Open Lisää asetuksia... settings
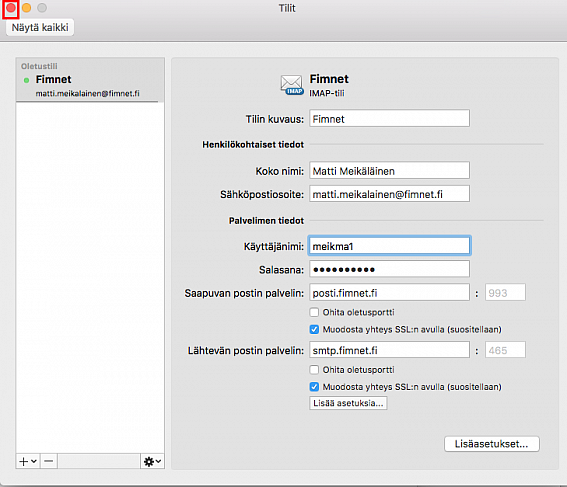This screenshot has height=487, width=567. click(348, 403)
